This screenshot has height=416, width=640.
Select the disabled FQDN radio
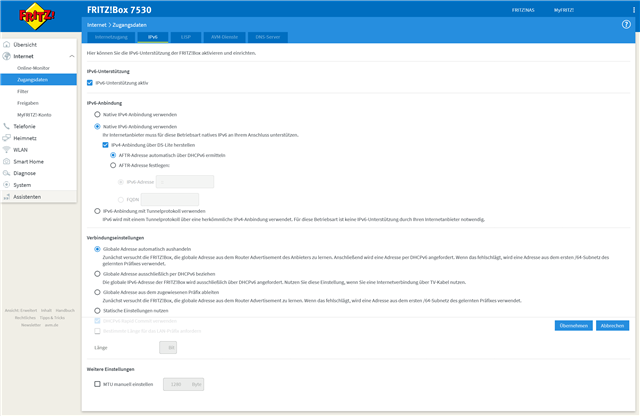tap(121, 200)
